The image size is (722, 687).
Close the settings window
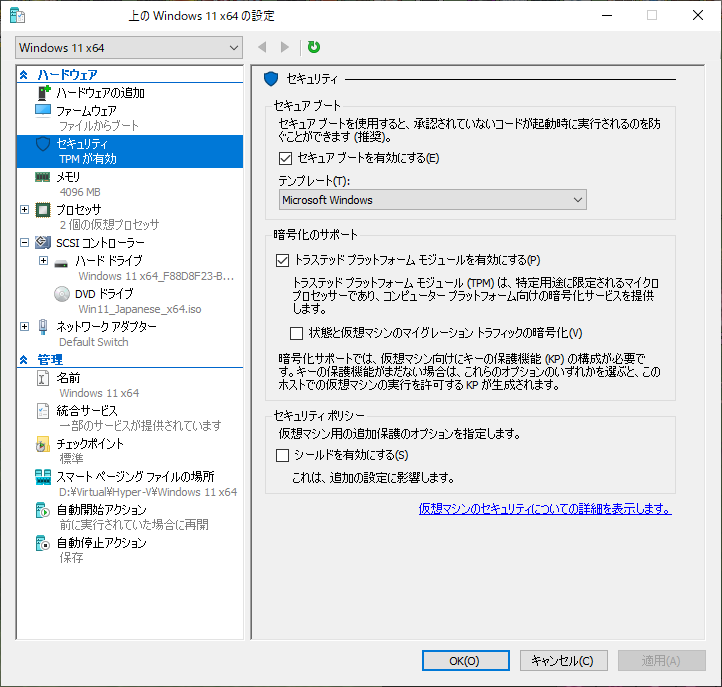click(698, 15)
